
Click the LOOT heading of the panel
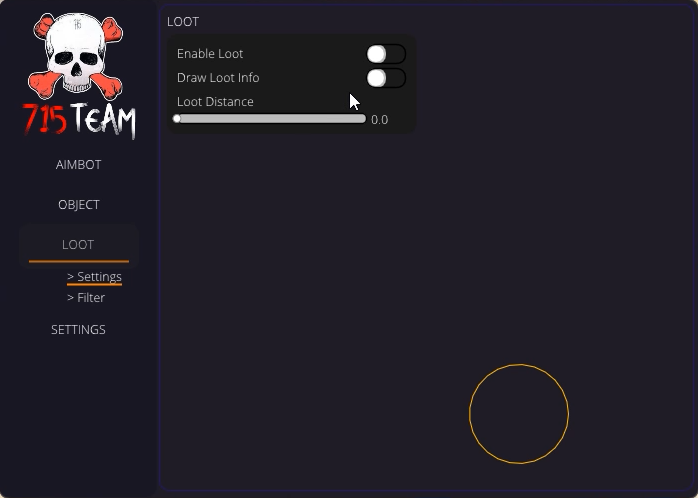pos(183,22)
